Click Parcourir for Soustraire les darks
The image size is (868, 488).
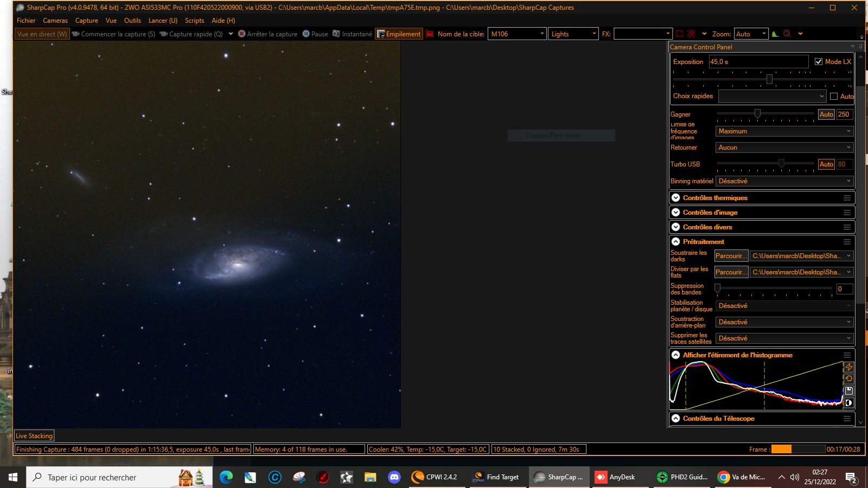coord(731,256)
